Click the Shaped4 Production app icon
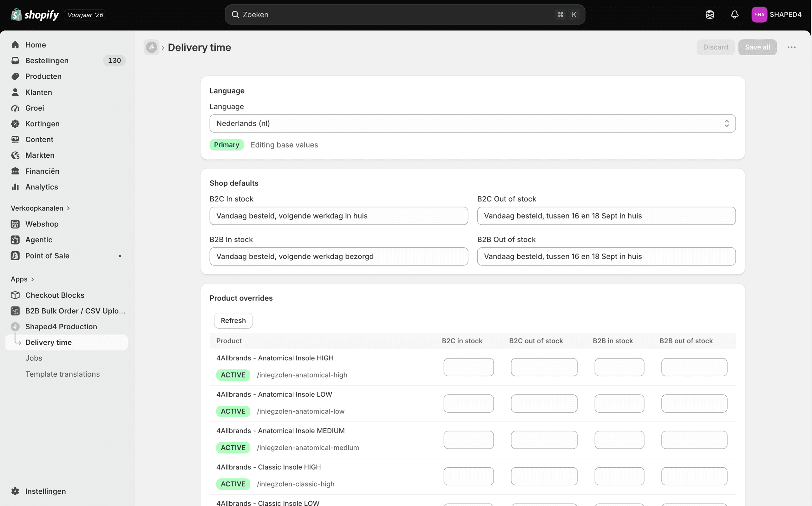 pyautogui.click(x=15, y=327)
